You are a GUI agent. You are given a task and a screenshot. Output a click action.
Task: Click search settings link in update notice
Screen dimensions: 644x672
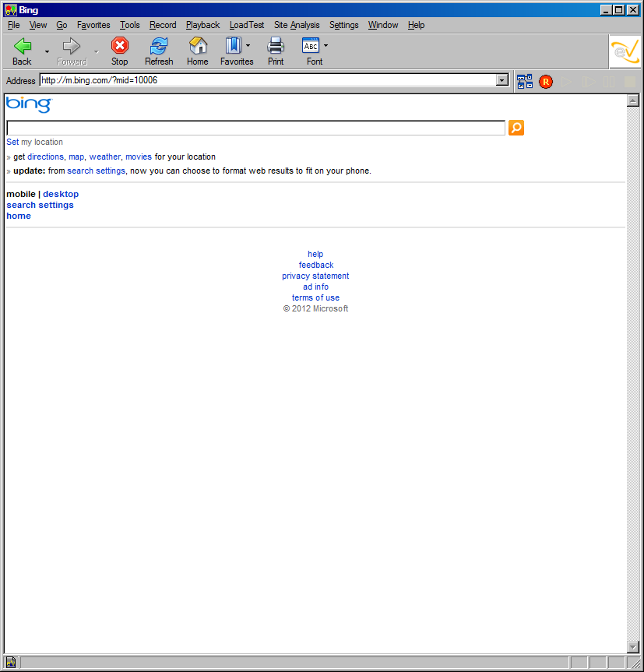pos(96,171)
